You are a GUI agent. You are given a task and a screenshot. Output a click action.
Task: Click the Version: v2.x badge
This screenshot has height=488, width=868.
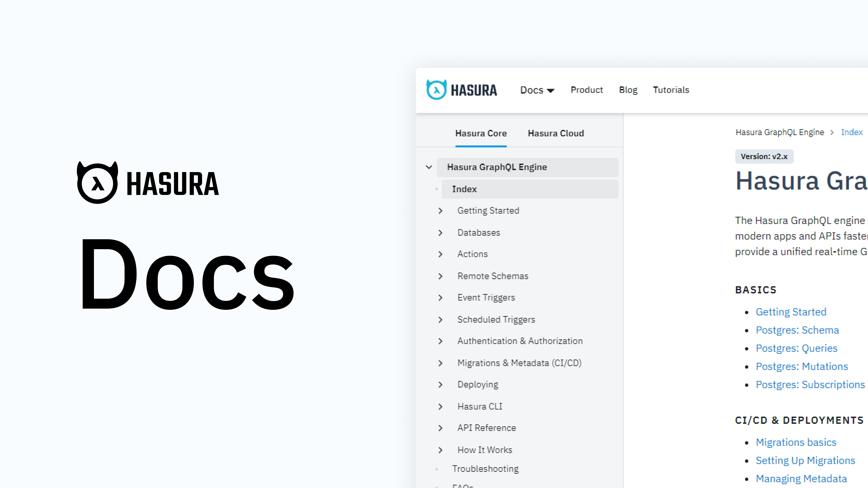(x=764, y=156)
